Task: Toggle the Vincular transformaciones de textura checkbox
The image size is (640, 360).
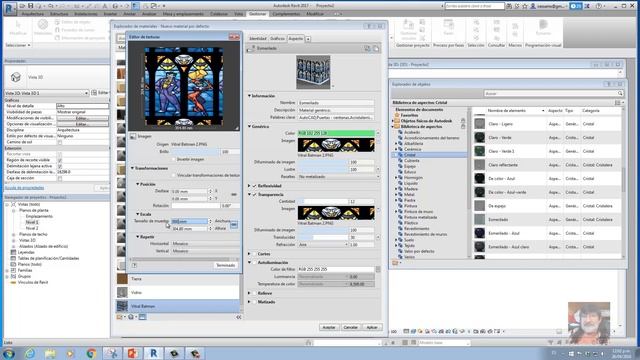Action: [173, 175]
